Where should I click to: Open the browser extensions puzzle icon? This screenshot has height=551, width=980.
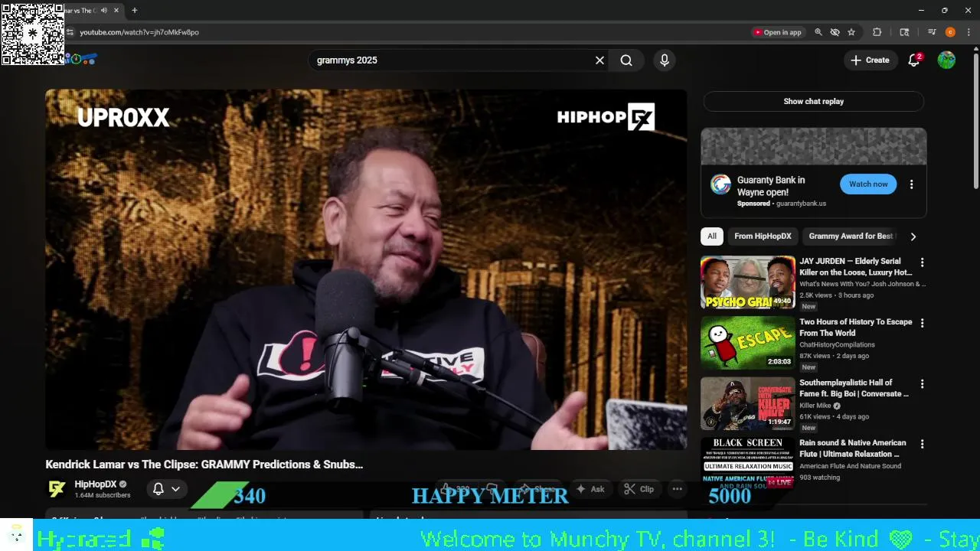(877, 32)
